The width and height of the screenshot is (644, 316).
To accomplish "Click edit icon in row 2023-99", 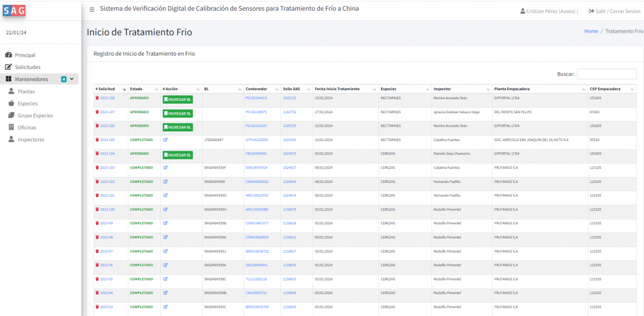I will [x=165, y=223].
